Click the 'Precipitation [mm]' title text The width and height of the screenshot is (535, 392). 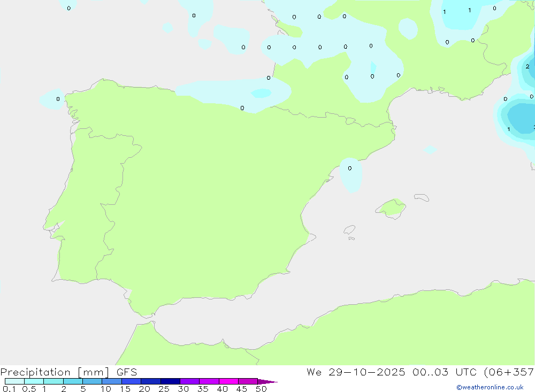coord(55,372)
